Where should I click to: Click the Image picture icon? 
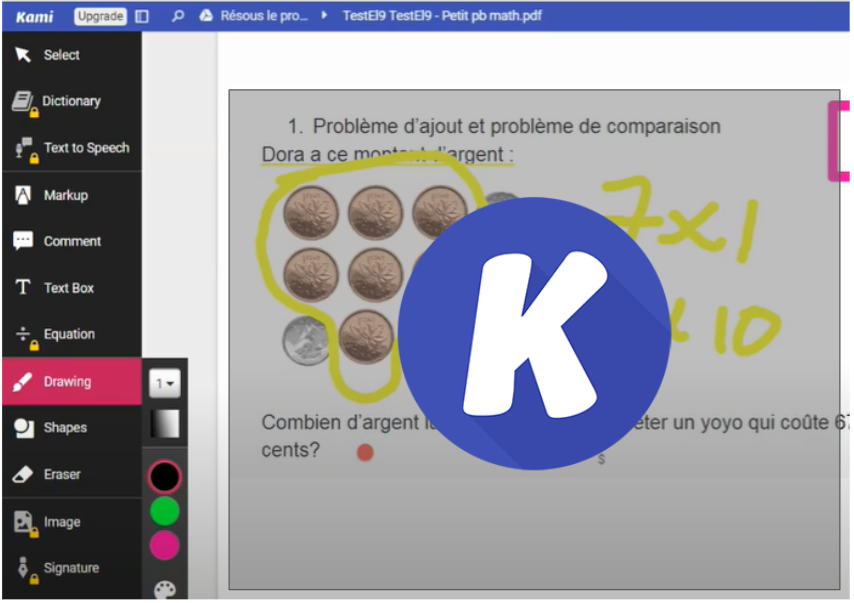tap(25, 523)
